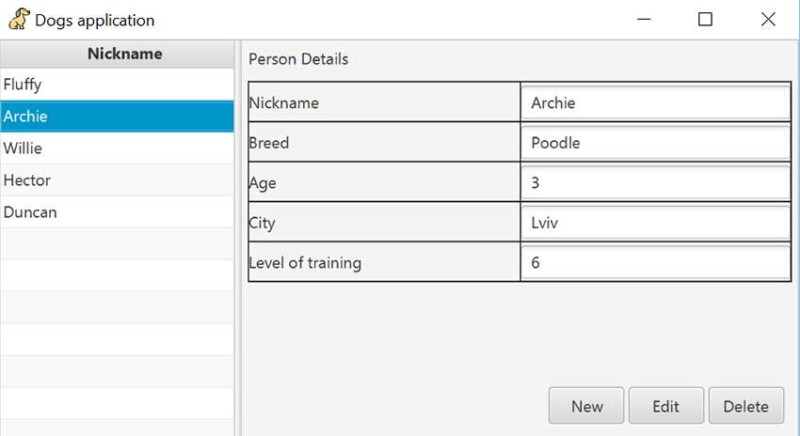Image resolution: width=800 pixels, height=436 pixels.
Task: Click the Breed field showing Poodle
Action: coord(656,142)
